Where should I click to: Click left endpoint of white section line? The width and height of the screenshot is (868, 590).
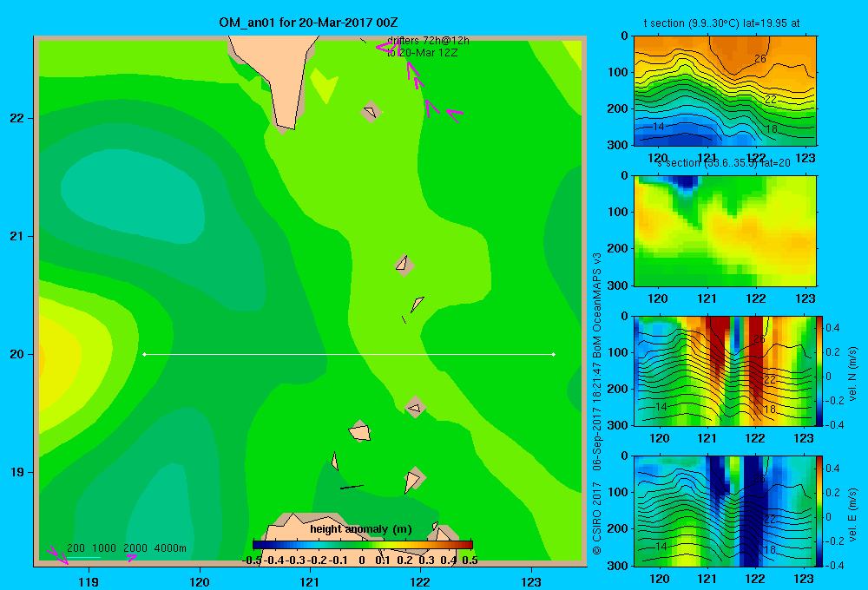click(x=144, y=354)
